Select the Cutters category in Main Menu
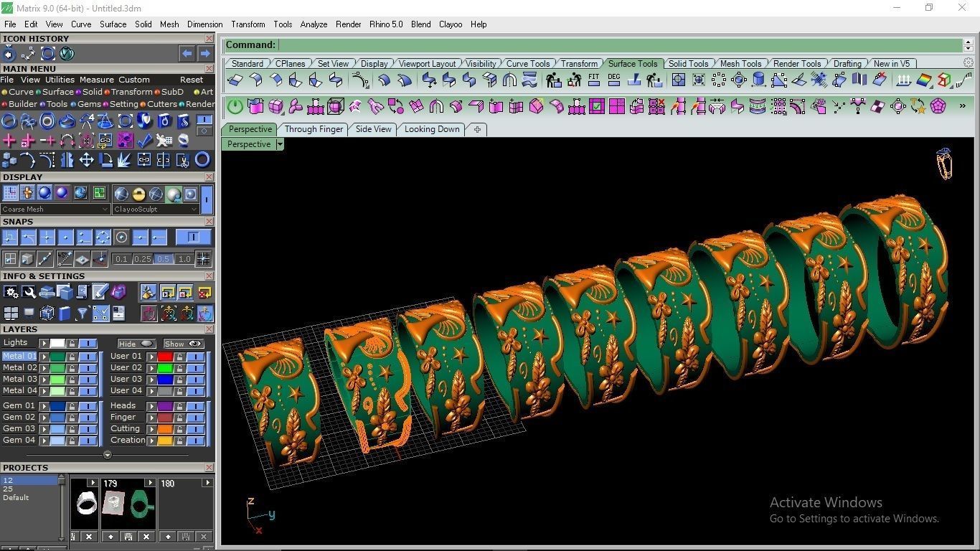Screen dimensions: 980x551 162,104
